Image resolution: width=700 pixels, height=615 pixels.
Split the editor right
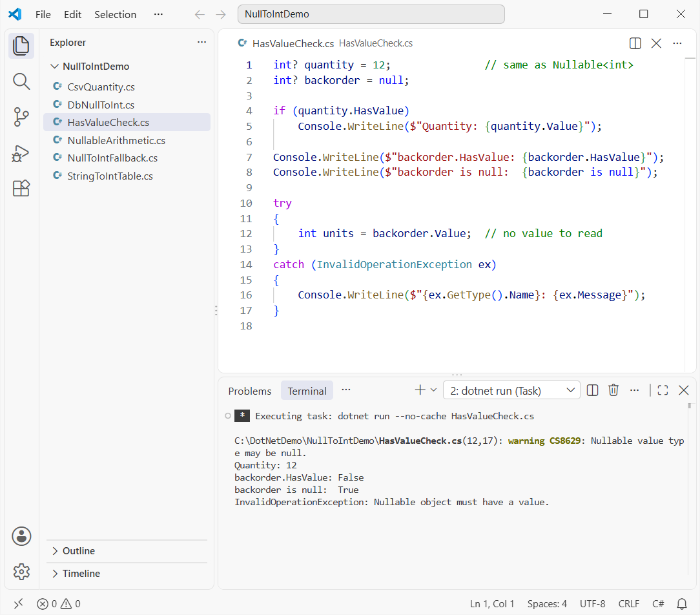coord(635,43)
